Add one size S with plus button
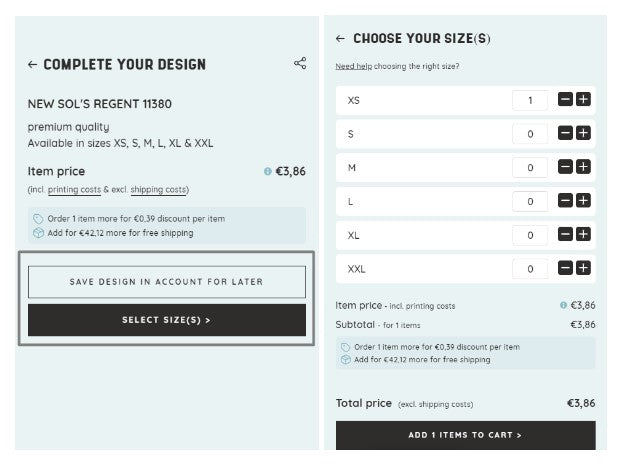This screenshot has height=465, width=623. [583, 133]
